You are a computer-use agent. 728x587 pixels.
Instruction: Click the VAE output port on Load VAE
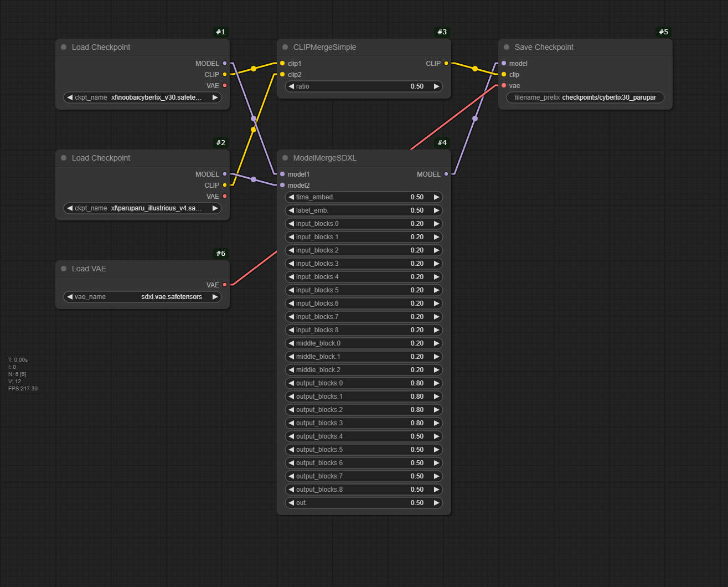pos(225,285)
